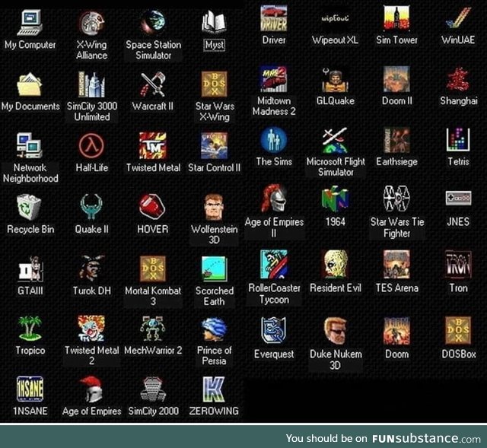Open the WinUAE emulator icon
The height and width of the screenshot is (448, 487).
coord(458,18)
